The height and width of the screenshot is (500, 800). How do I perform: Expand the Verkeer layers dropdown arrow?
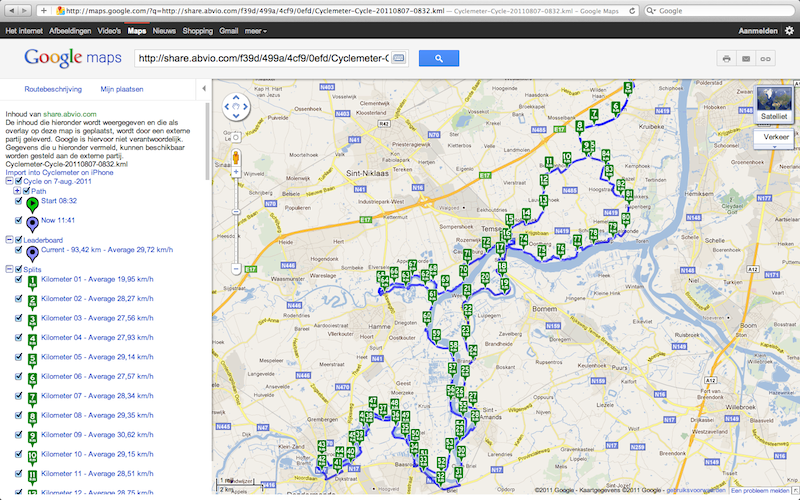[x=774, y=146]
